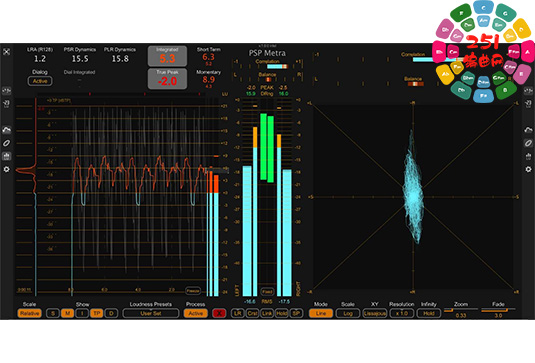This screenshot has width=535, height=363.
Task: Select the right sidebar bar-meter icon
Action: (x=529, y=156)
